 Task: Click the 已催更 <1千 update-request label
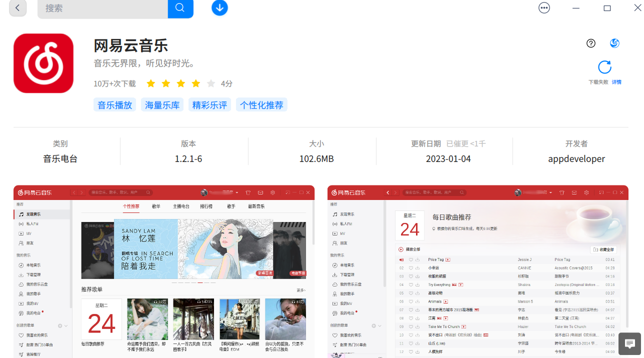466,143
